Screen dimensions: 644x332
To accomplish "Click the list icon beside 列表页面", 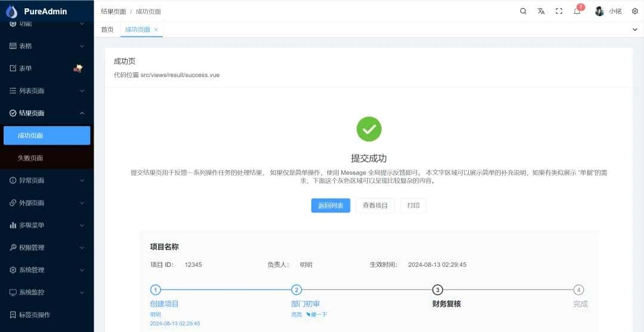I will [x=13, y=91].
